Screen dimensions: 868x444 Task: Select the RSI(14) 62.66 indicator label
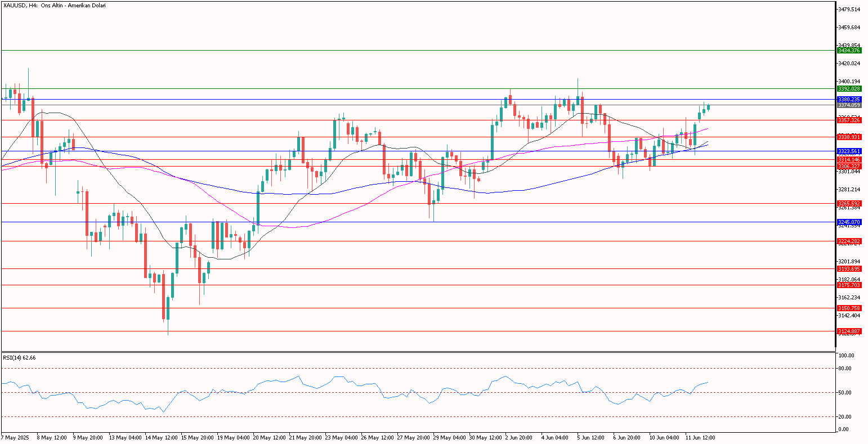tap(19, 357)
